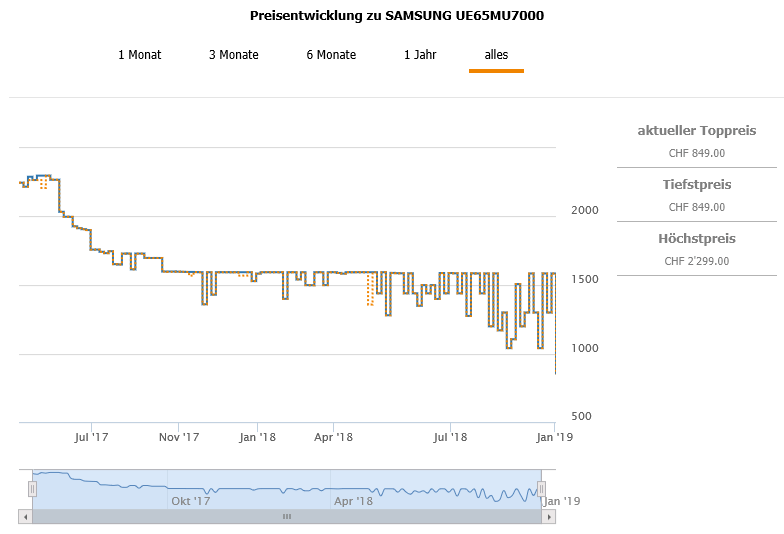Click the navigator's left scroll arrow
This screenshot has width=784, height=534.
click(25, 516)
